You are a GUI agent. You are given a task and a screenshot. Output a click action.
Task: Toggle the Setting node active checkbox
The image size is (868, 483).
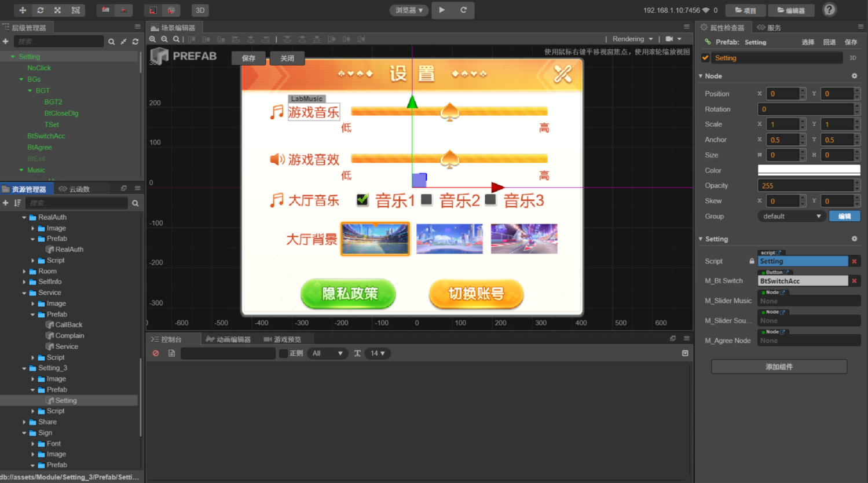pyautogui.click(x=705, y=58)
